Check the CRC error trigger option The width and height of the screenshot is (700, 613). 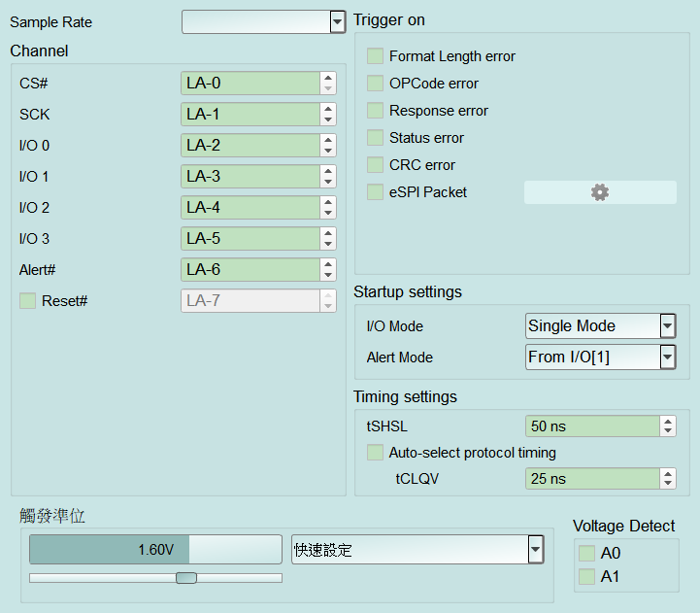click(375, 165)
